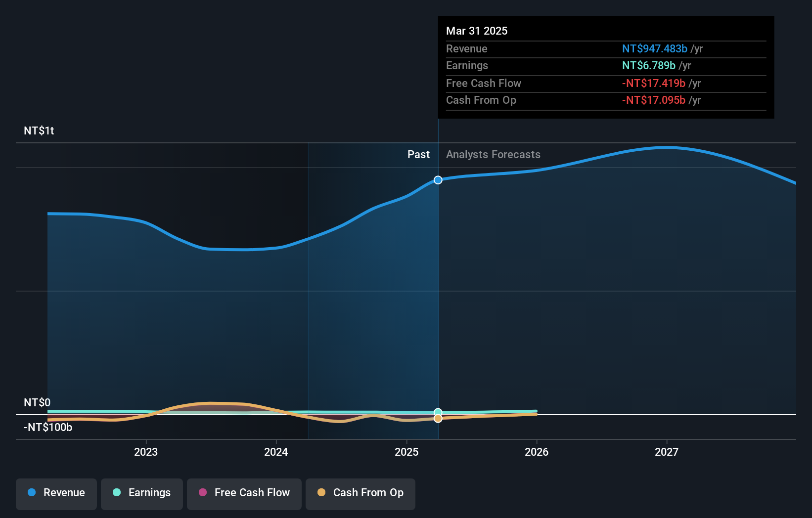812x518 pixels.
Task: Click the 2026 x-axis label
Action: point(537,452)
